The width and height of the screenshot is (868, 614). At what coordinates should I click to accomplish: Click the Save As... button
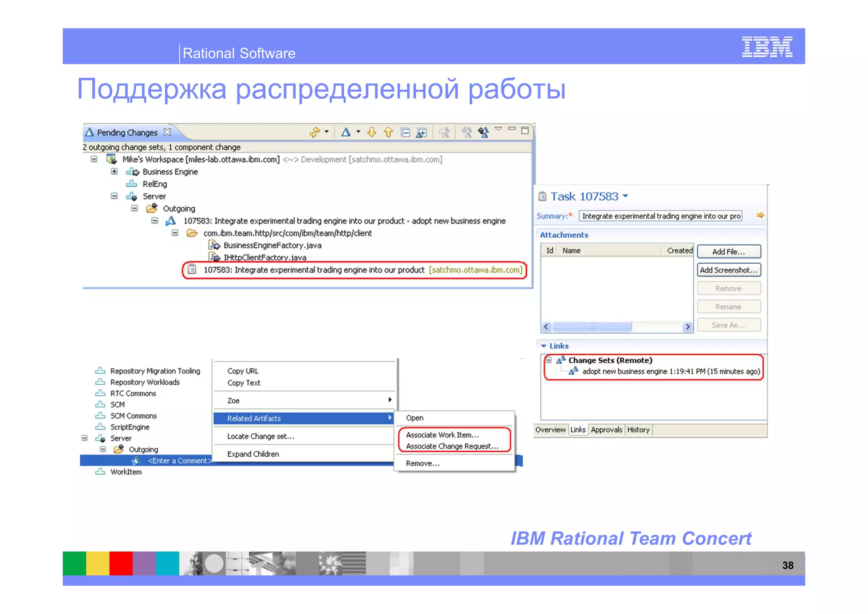tap(729, 325)
